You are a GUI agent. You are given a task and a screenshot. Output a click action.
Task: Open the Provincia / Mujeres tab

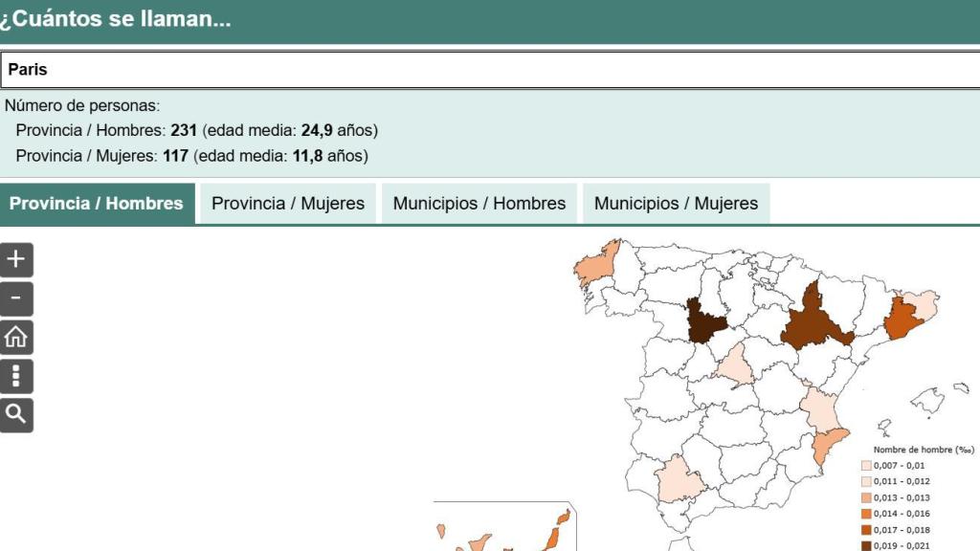coord(288,204)
